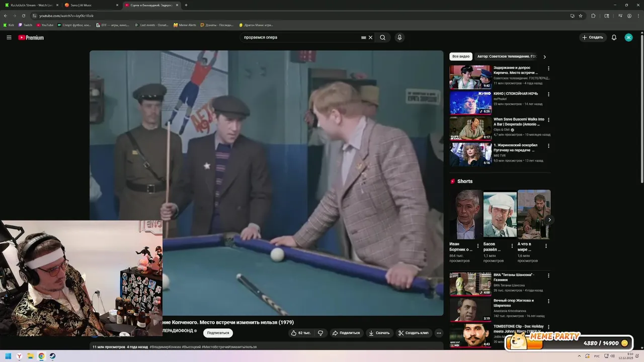Open options for 'Задержание и допрос Кирпича' video

coord(548,68)
